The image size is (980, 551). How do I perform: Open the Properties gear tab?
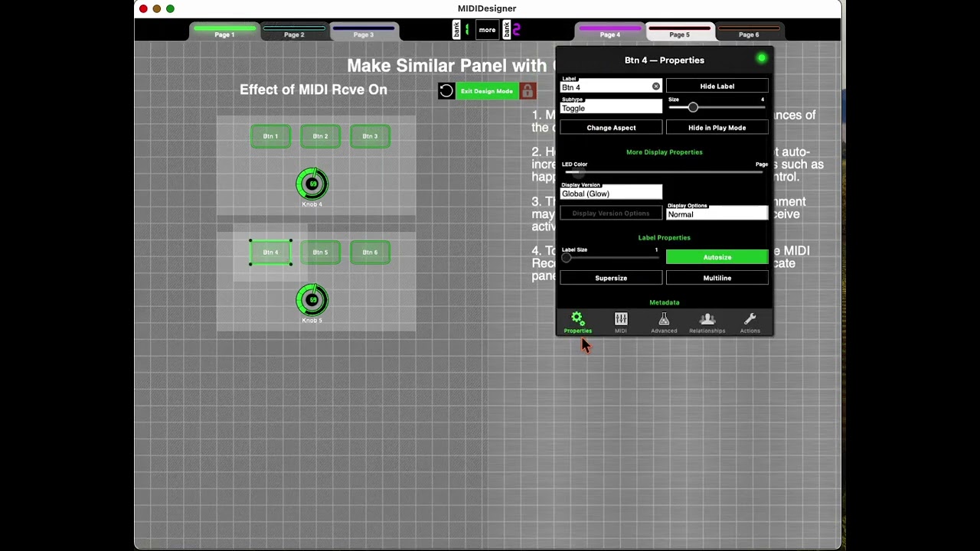(x=578, y=322)
